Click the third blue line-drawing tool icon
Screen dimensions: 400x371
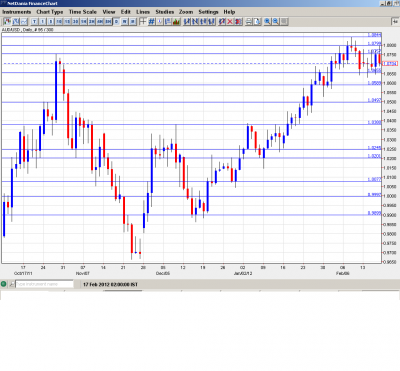tap(203, 22)
